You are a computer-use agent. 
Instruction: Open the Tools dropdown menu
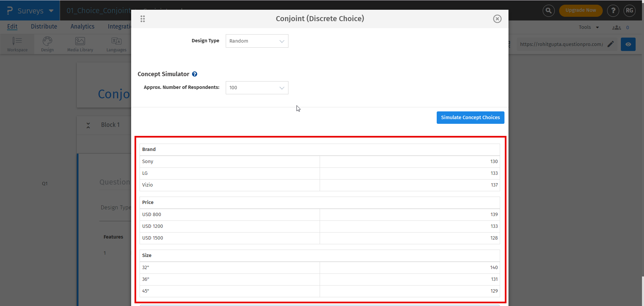click(x=589, y=27)
